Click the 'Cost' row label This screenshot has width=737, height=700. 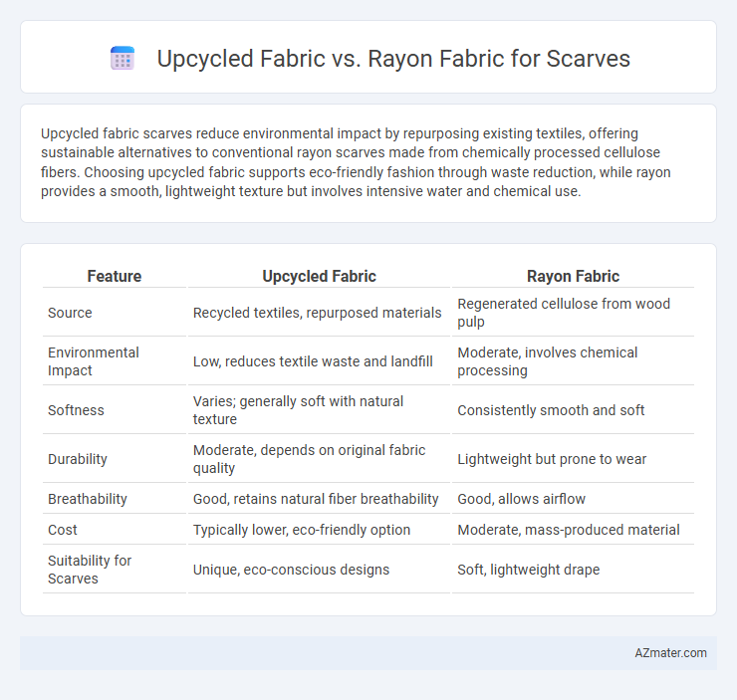62,530
